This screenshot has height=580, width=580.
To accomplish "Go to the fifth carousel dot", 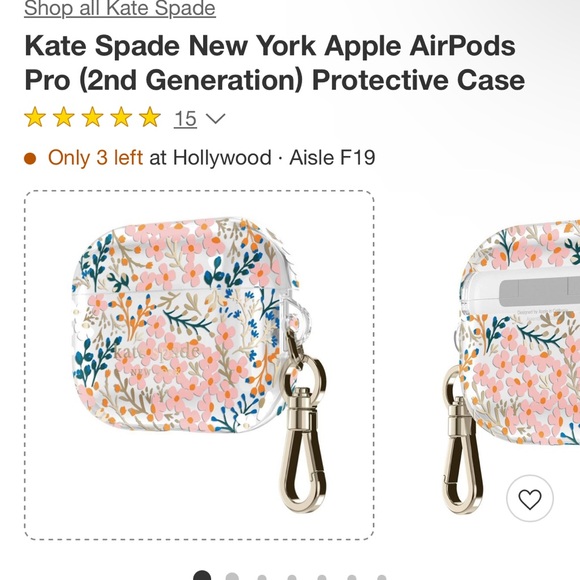I will tap(322, 577).
